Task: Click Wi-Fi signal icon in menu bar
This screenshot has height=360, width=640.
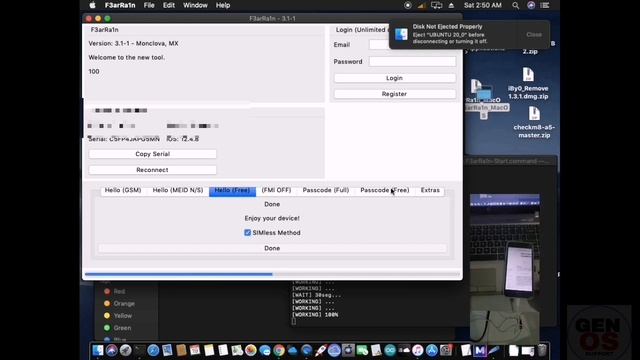Action: point(422,5)
